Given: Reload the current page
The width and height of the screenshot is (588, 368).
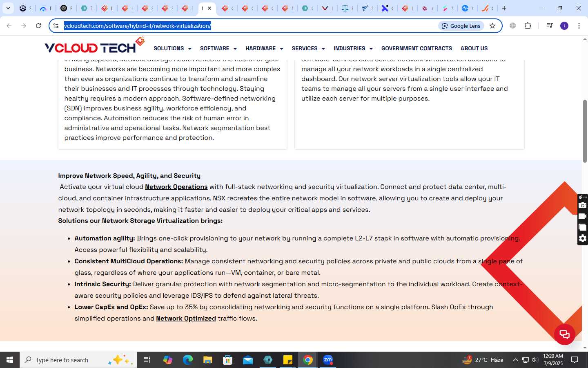Looking at the screenshot, I should click(x=38, y=26).
